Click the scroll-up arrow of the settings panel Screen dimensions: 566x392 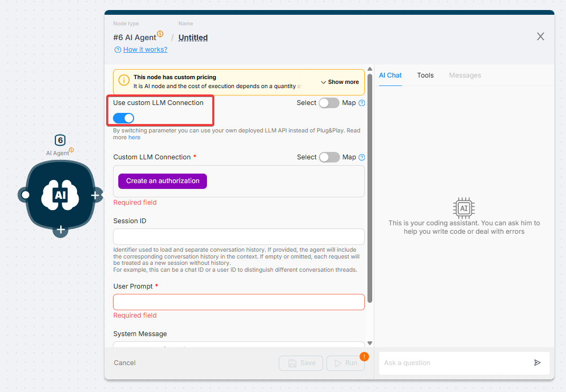coord(370,68)
